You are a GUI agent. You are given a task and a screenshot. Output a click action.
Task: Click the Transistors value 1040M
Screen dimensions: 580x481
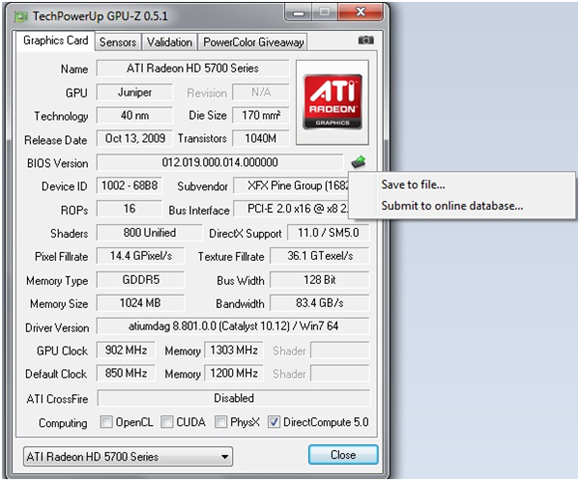[261, 138]
